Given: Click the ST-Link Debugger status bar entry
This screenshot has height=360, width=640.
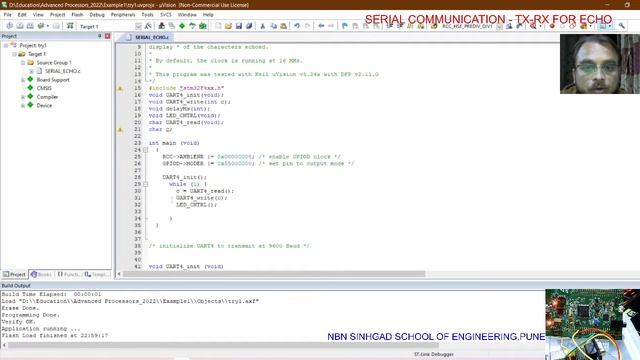Looking at the screenshot, I should tap(433, 354).
